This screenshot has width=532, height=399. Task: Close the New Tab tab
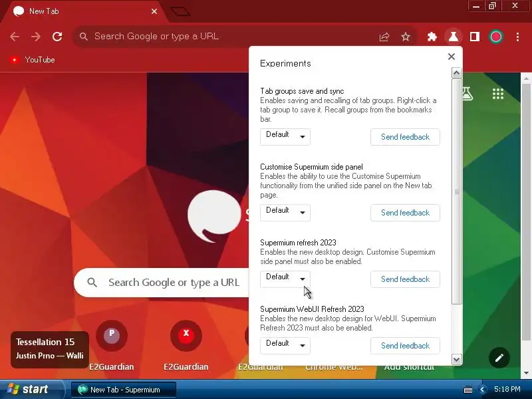coord(154,11)
